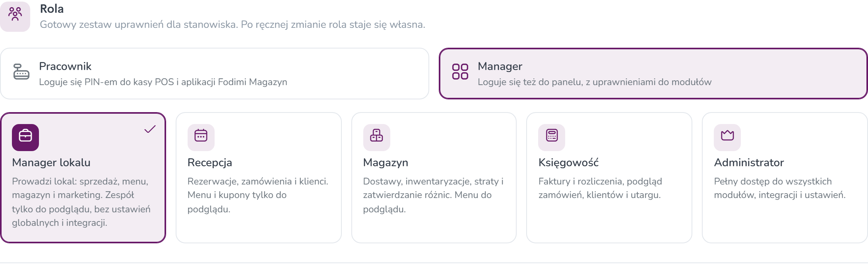The image size is (868, 264).
Task: Click text 'Loguje się PIN-em do kasy POS'
Action: (x=107, y=82)
